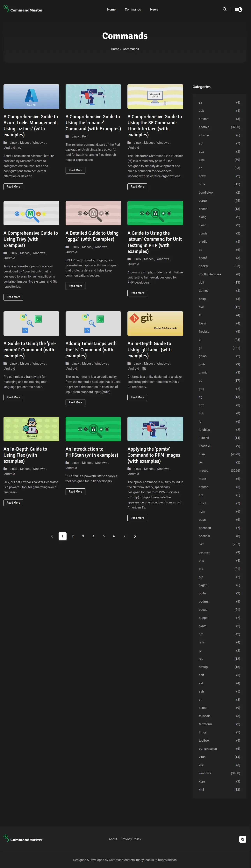
Task: Open the ssh category
Action: 219,691
